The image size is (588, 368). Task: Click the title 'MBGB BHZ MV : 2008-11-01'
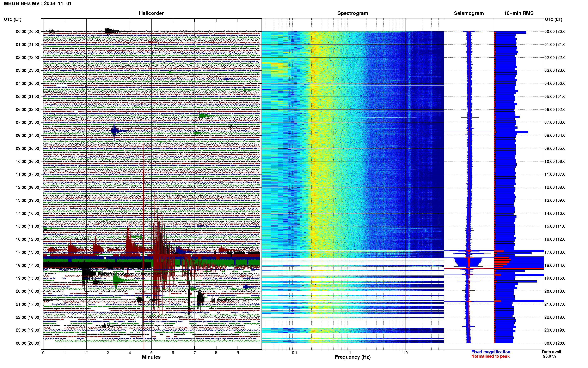coord(38,4)
